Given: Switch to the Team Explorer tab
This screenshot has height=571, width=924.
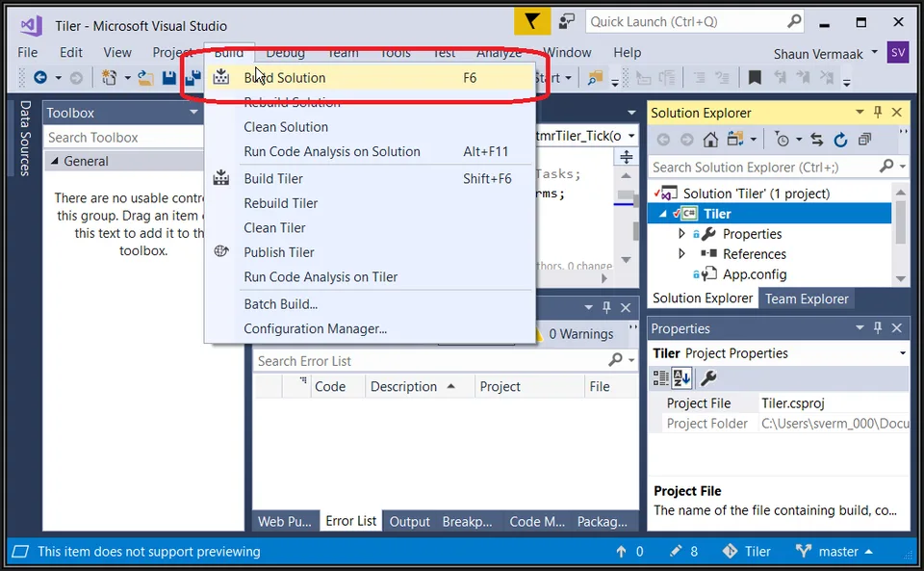Looking at the screenshot, I should coord(807,298).
